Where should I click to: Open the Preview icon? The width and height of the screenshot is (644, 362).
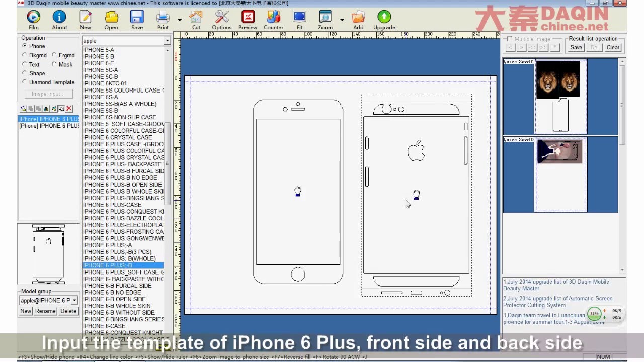pyautogui.click(x=248, y=20)
